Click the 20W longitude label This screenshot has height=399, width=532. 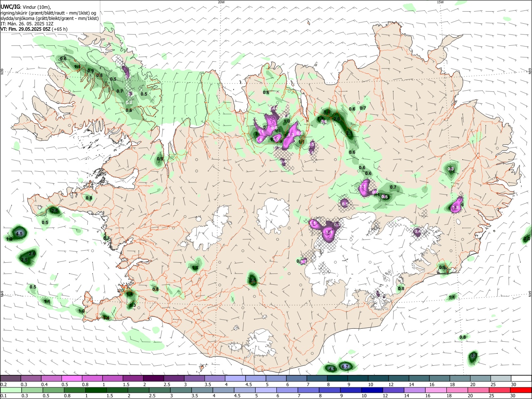[221, 2]
